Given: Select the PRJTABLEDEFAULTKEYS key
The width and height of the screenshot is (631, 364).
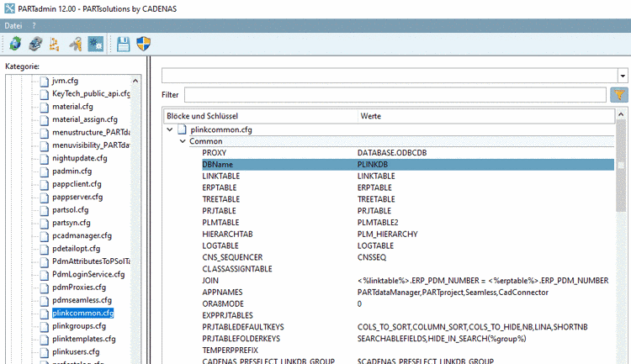Looking at the screenshot, I should coord(243,327).
